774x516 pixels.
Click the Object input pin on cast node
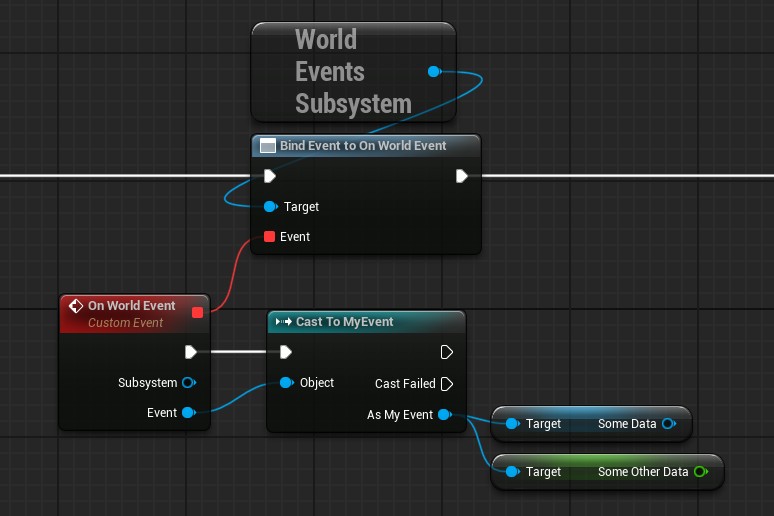(286, 383)
